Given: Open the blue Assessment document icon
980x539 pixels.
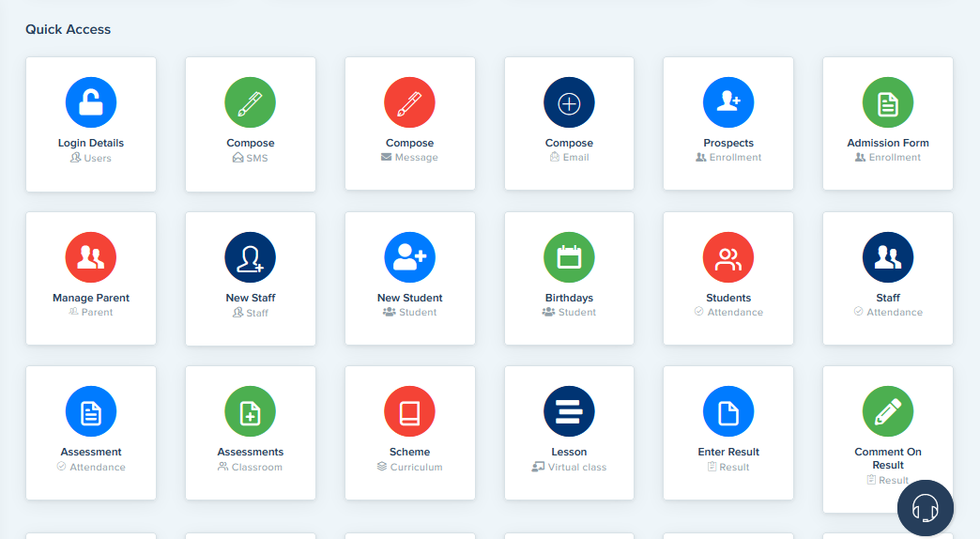Looking at the screenshot, I should (x=91, y=411).
